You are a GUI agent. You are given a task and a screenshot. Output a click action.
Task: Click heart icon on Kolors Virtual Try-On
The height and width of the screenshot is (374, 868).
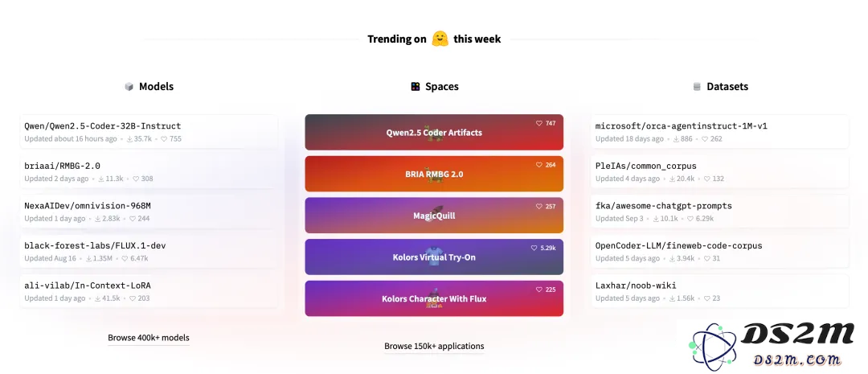click(534, 249)
